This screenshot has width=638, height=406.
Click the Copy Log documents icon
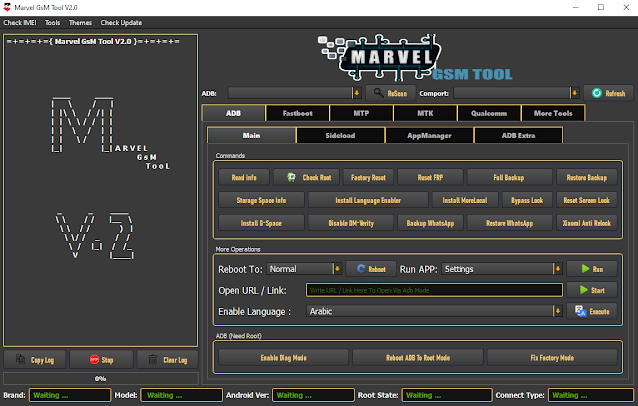point(20,360)
